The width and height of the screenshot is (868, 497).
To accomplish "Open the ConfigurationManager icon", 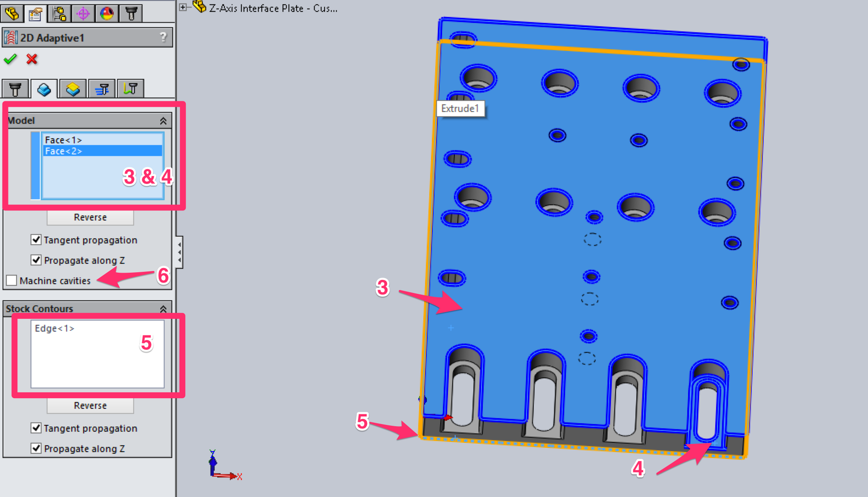I will [x=59, y=13].
